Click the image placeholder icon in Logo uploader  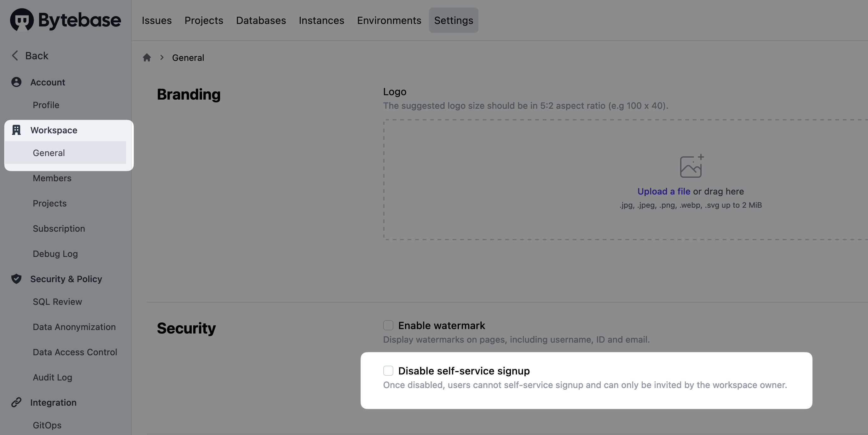[x=691, y=165]
